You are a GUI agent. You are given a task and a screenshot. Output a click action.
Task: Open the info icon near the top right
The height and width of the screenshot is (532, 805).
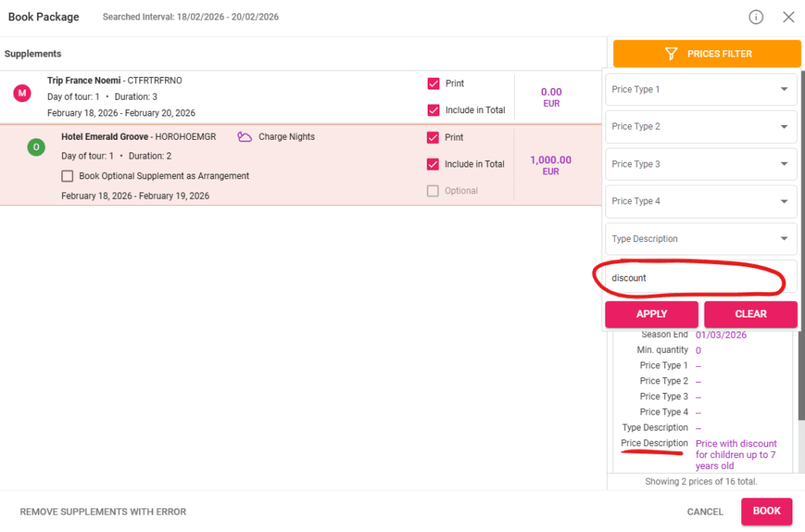click(x=755, y=17)
